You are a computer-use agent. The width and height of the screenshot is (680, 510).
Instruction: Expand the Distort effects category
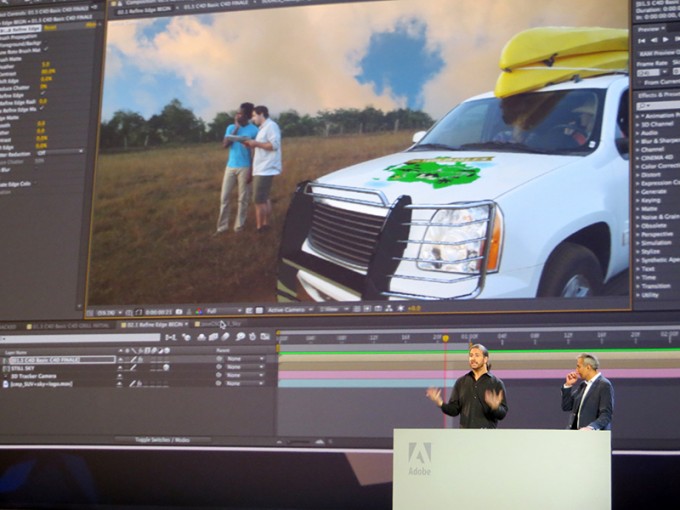[x=638, y=175]
